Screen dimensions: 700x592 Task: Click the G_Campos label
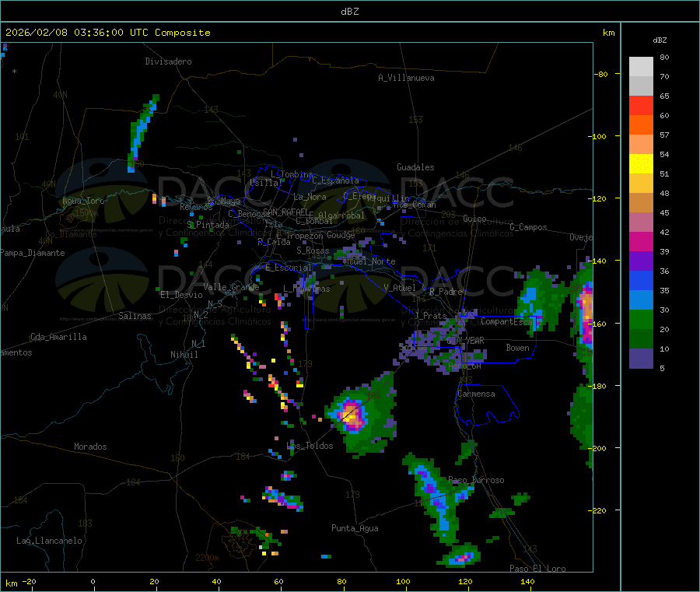(528, 227)
